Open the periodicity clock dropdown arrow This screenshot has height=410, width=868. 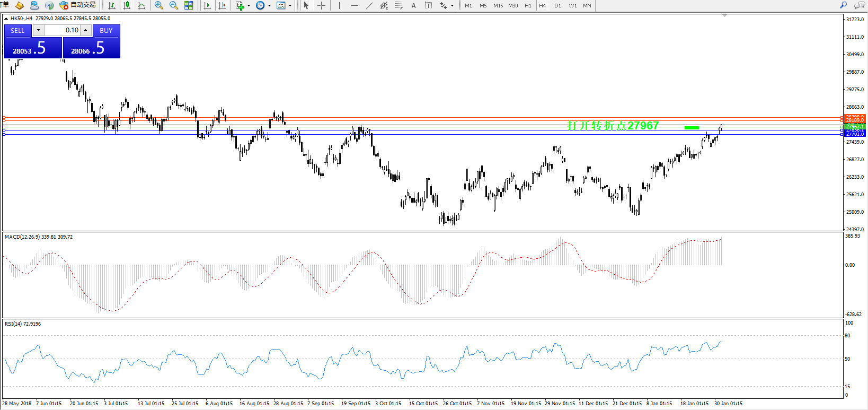click(x=269, y=6)
